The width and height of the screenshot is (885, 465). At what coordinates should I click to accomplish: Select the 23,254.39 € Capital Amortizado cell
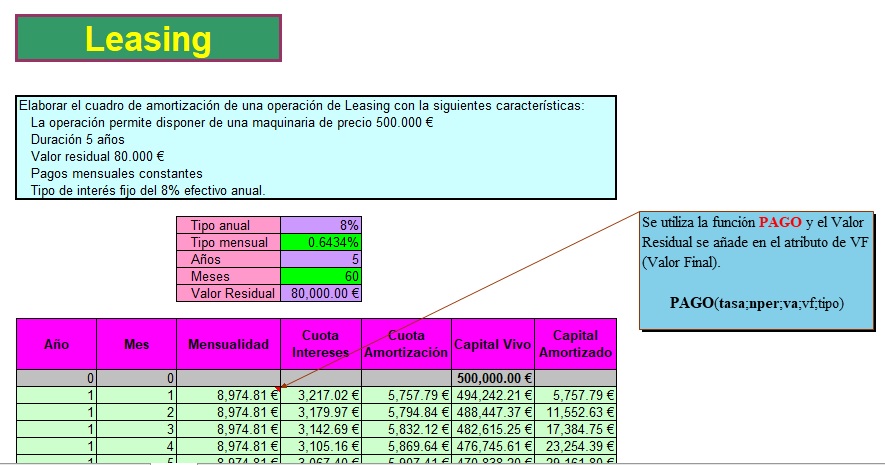coord(575,446)
